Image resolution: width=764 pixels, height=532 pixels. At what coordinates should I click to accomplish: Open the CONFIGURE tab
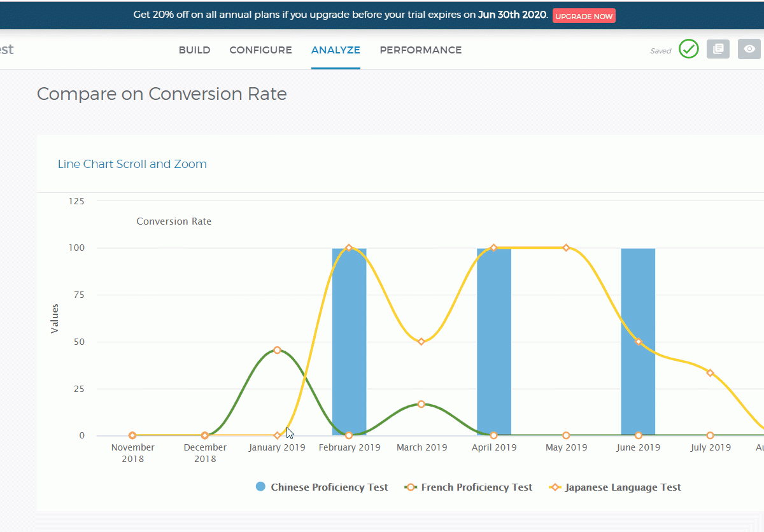click(x=260, y=50)
